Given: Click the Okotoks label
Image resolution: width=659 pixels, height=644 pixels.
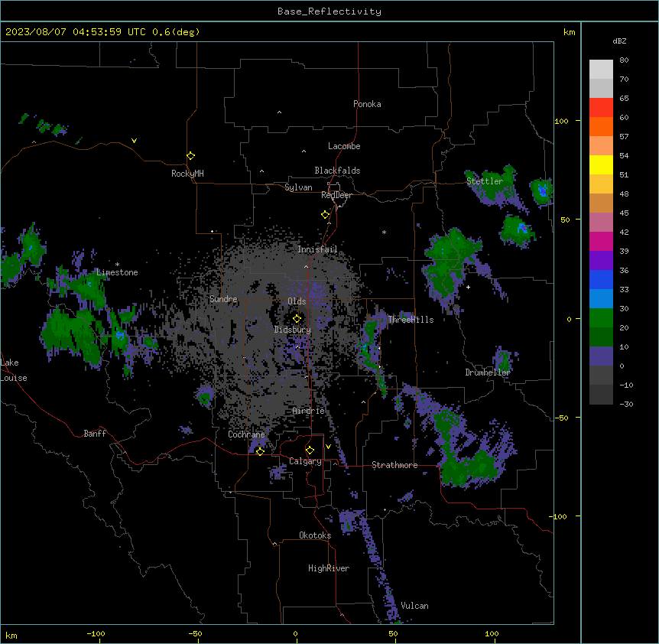Looking at the screenshot, I should (315, 535).
